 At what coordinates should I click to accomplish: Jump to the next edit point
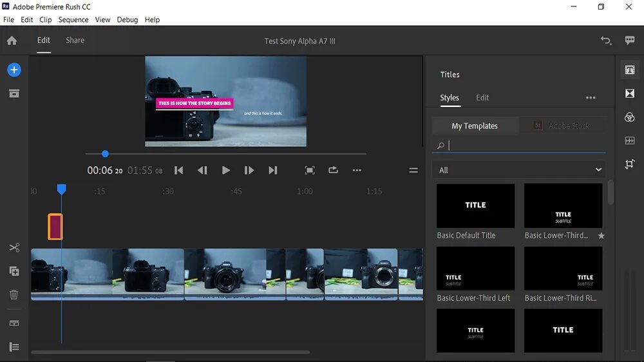click(272, 170)
